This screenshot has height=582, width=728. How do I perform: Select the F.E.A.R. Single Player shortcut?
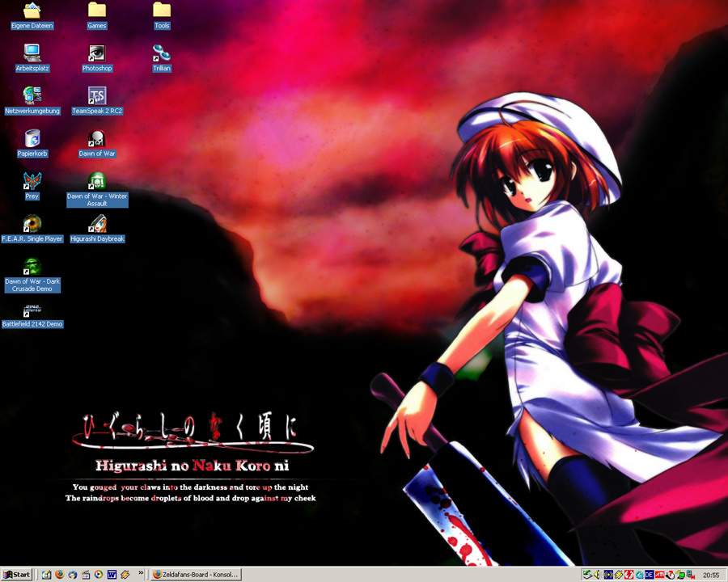point(32,230)
